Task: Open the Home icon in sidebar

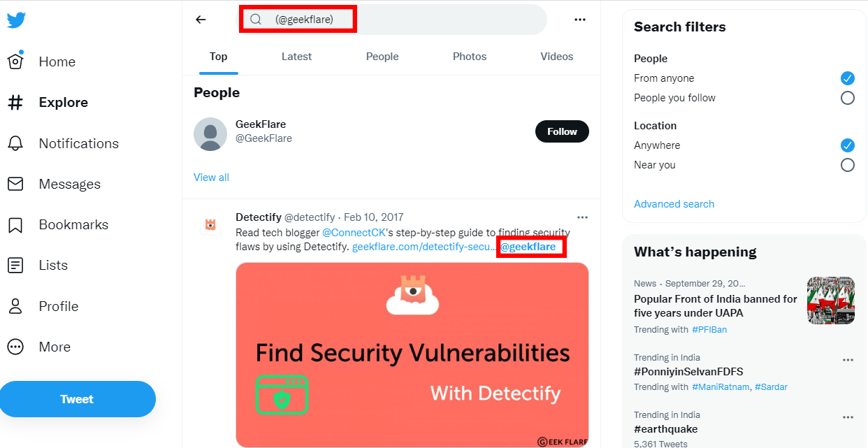Action: pyautogui.click(x=15, y=62)
